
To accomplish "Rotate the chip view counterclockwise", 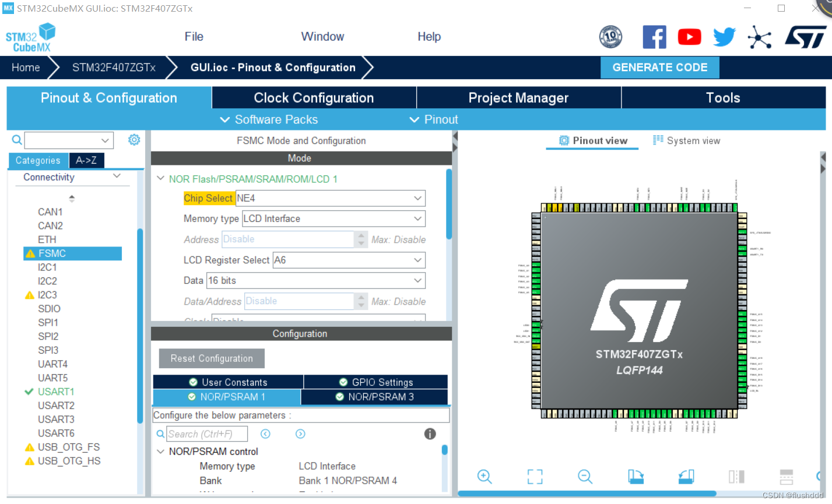I will pyautogui.click(x=686, y=477).
